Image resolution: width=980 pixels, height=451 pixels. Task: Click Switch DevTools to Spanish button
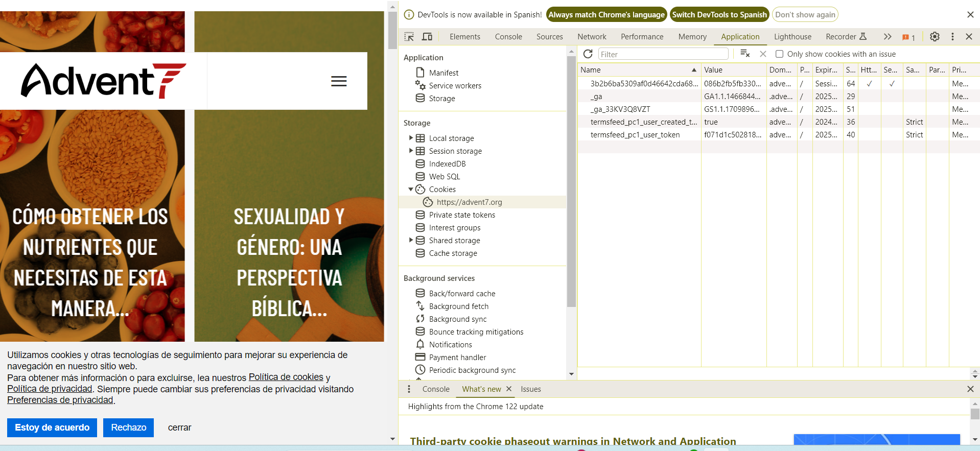coord(719,15)
